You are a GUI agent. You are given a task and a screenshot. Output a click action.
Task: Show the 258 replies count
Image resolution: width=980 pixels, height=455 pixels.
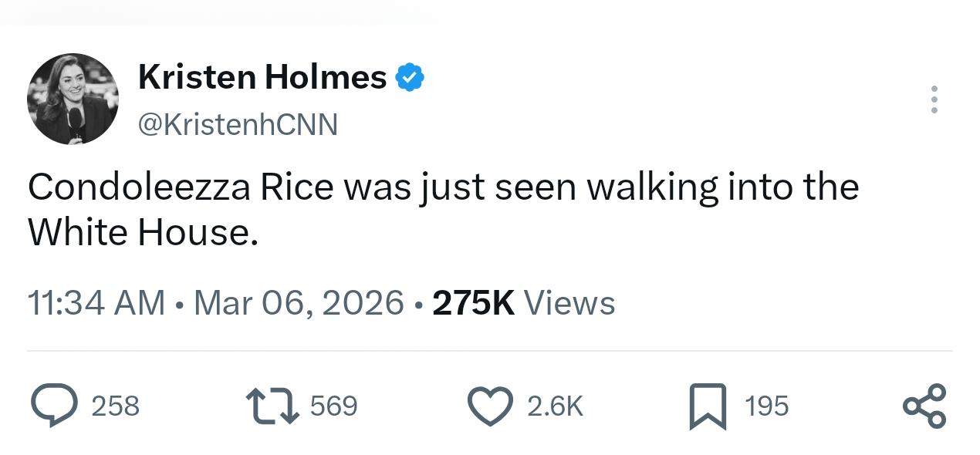(x=115, y=406)
